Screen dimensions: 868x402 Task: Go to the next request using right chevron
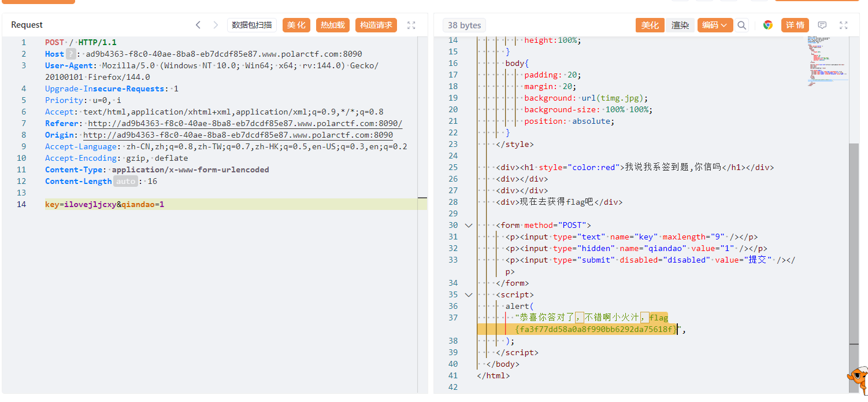tap(216, 25)
